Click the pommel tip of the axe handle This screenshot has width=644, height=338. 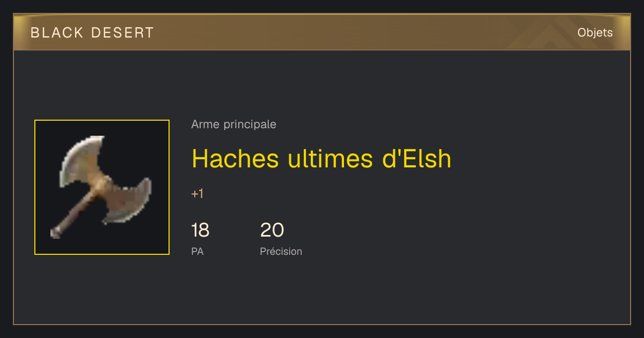click(55, 232)
